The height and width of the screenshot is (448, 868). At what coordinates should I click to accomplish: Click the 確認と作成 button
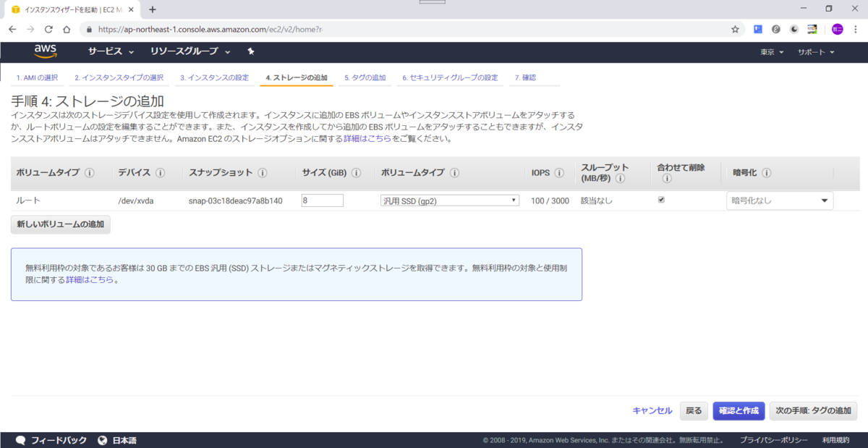point(739,410)
